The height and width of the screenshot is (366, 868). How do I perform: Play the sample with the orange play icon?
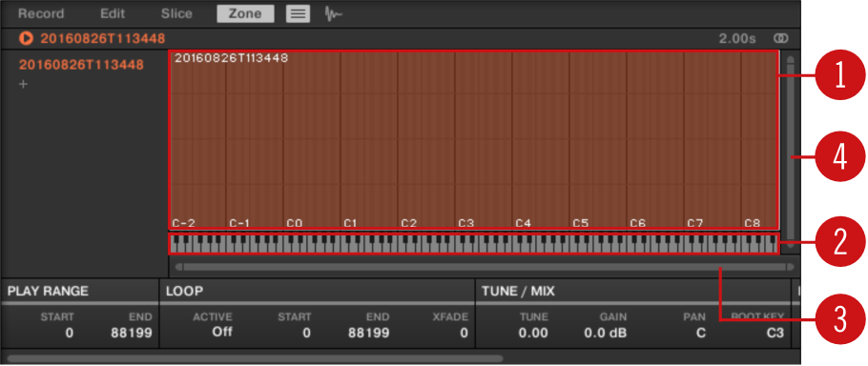coord(26,38)
